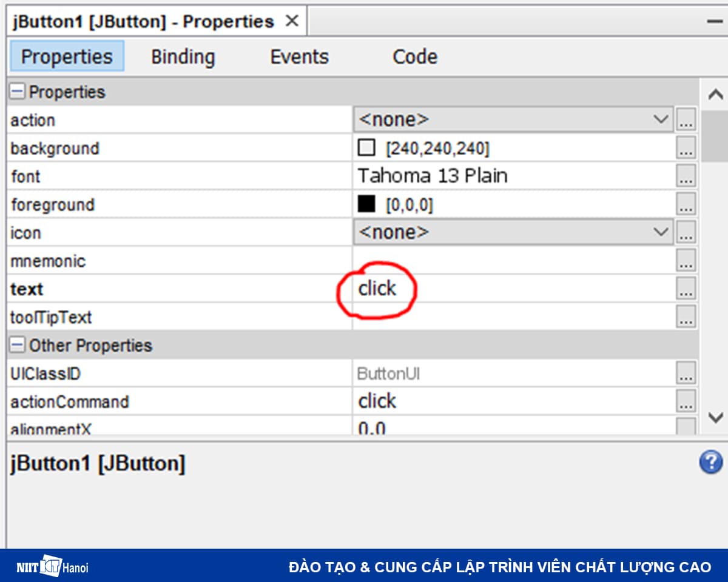Click the ellipsis button for action property
Screen dimensions: 728x582
tap(686, 120)
